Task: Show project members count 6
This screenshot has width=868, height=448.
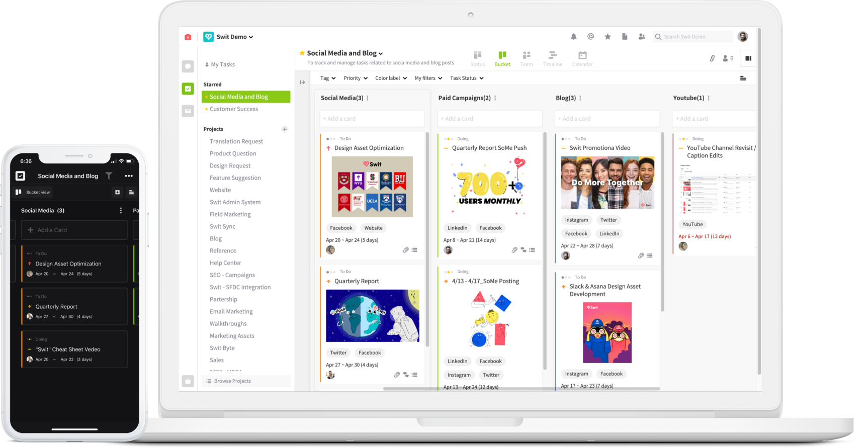Action: 728,58
